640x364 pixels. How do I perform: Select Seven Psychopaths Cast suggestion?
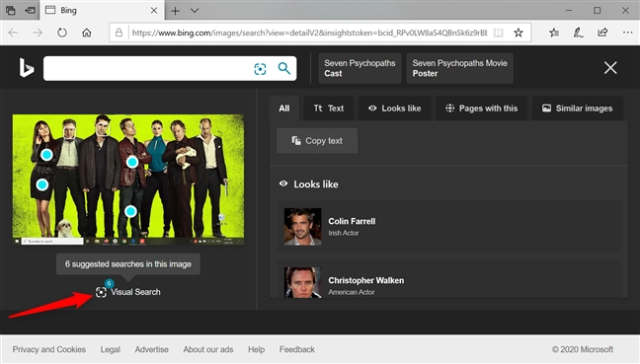coord(360,68)
